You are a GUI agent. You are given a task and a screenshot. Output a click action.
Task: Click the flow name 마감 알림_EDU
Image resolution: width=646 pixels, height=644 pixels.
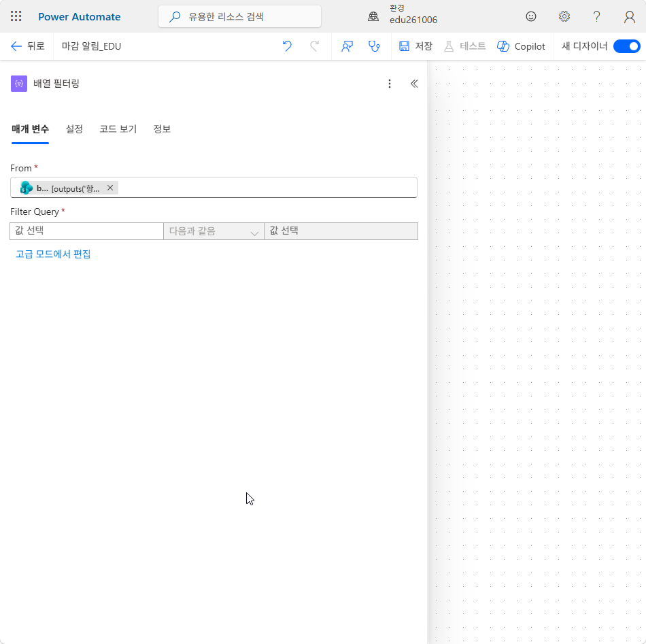pos(92,46)
